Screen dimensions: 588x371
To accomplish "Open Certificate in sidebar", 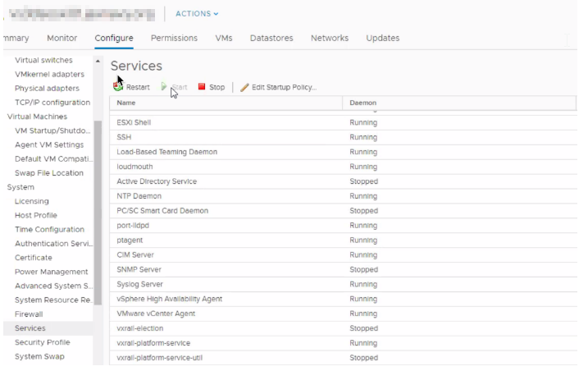I will 34,258.
